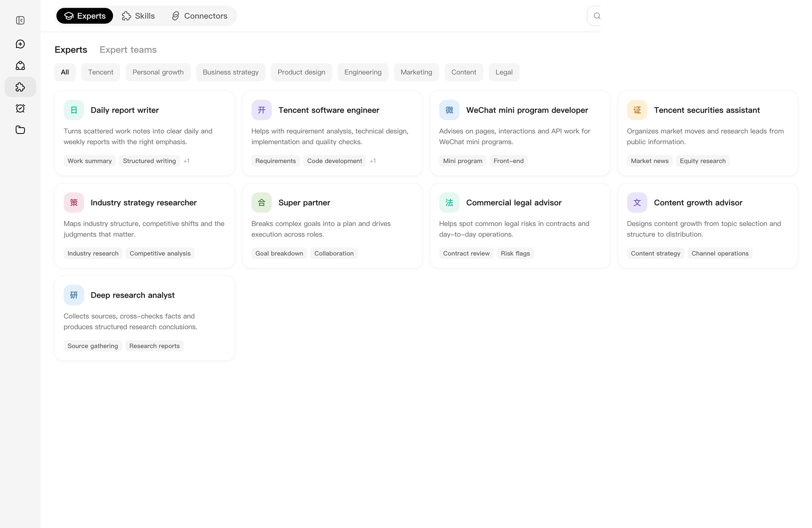Collapse the sidebar panel icon

pos(20,20)
